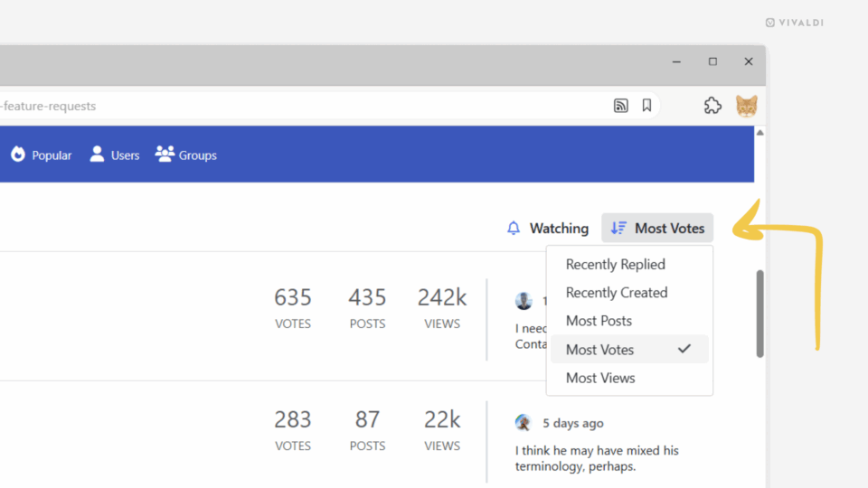Go to the Popular page
The height and width of the screenshot is (488, 868).
[x=42, y=155]
